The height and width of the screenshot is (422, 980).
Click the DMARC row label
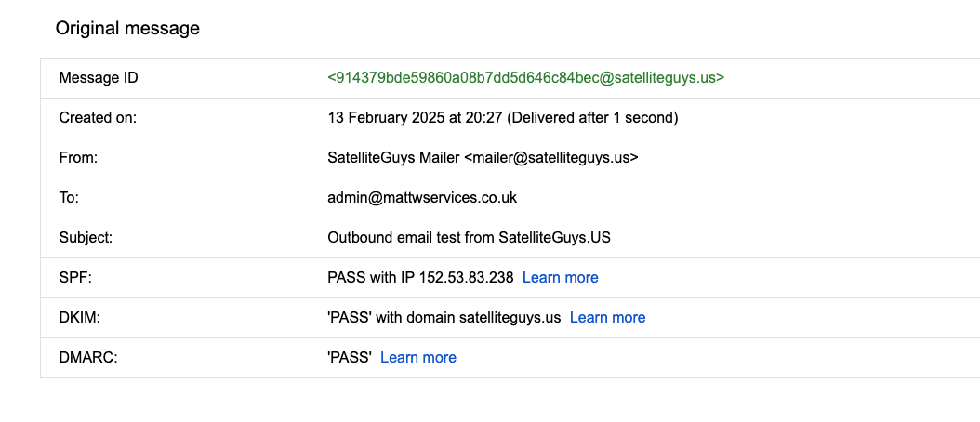86,357
